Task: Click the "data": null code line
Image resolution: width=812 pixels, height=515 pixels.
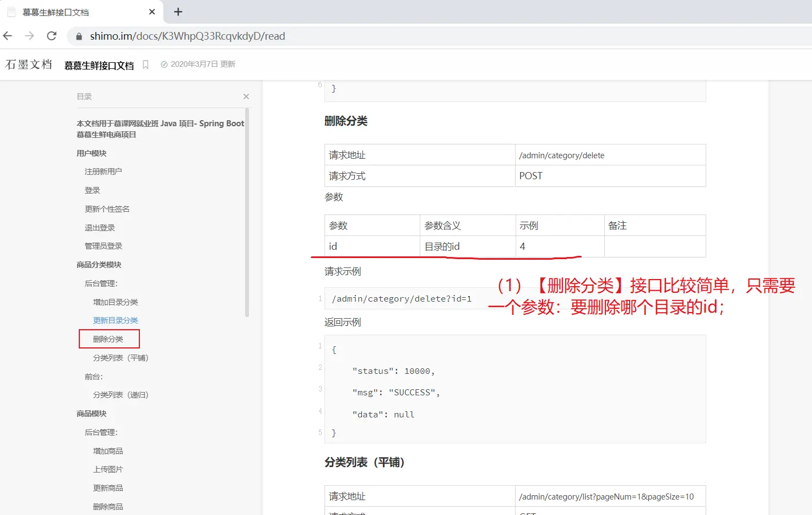Action: click(x=383, y=415)
